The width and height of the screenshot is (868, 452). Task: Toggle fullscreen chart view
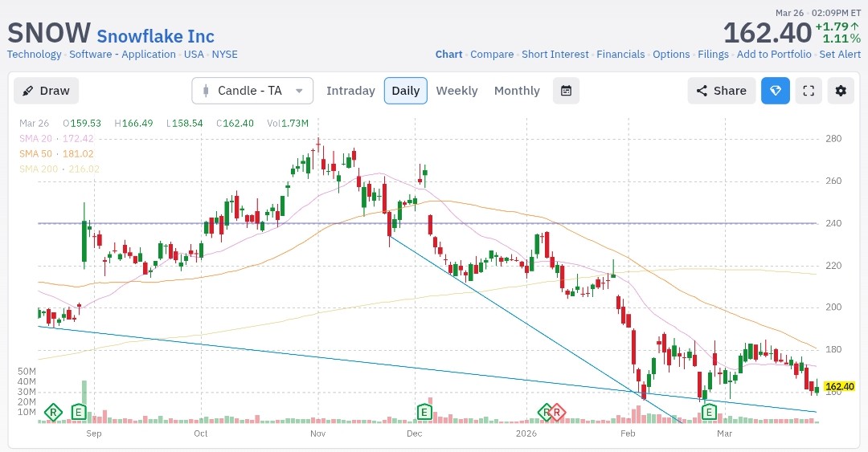point(809,91)
